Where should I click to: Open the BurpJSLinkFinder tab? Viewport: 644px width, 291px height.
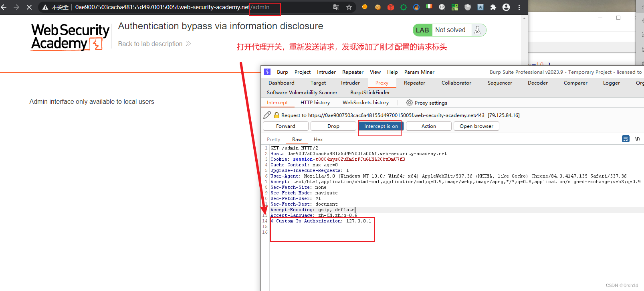[x=370, y=93]
